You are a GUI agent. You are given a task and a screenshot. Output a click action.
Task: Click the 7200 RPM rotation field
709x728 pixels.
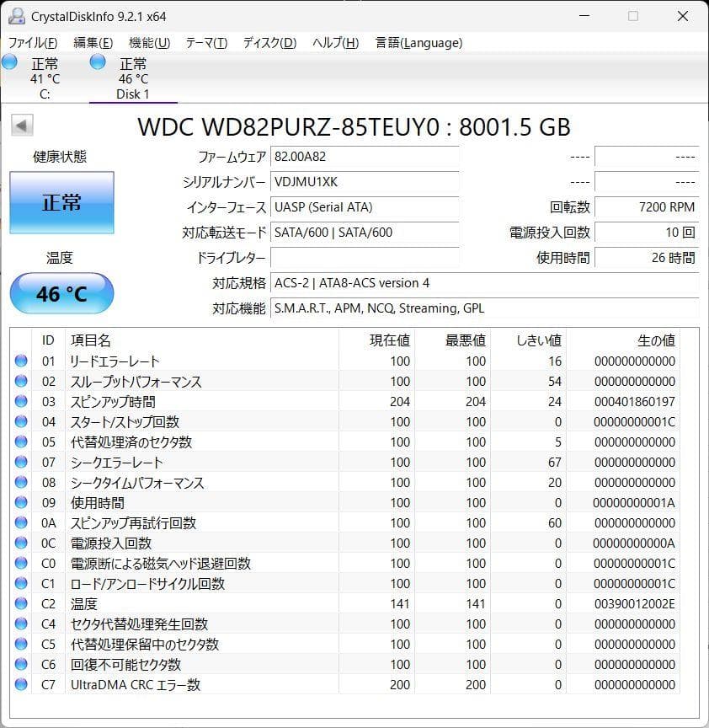coord(647,207)
